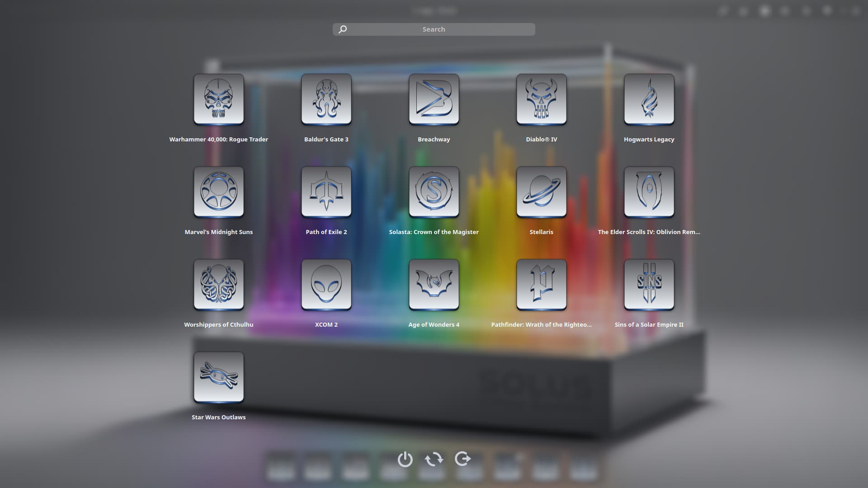Click the power off button
868x488 pixels.
coord(405,459)
